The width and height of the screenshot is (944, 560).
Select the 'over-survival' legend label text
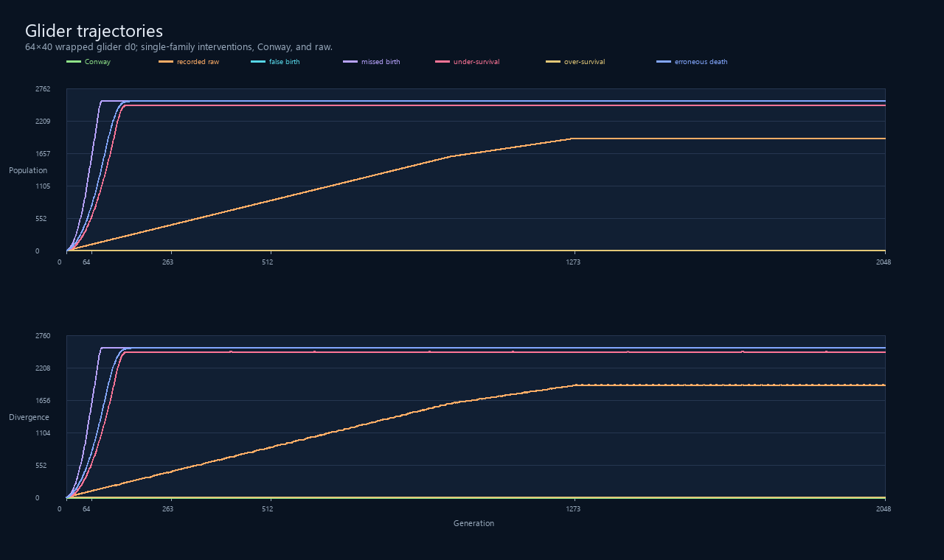(x=585, y=62)
